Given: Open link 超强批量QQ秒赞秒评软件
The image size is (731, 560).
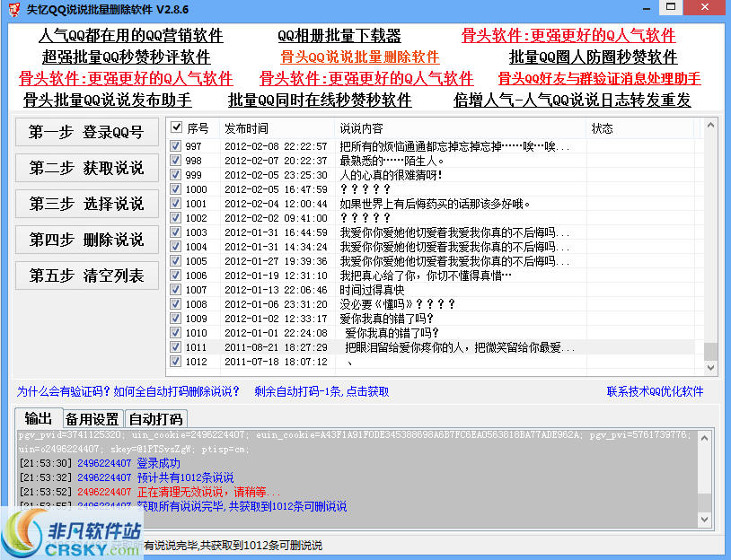Looking at the screenshot, I should (x=127, y=57).
